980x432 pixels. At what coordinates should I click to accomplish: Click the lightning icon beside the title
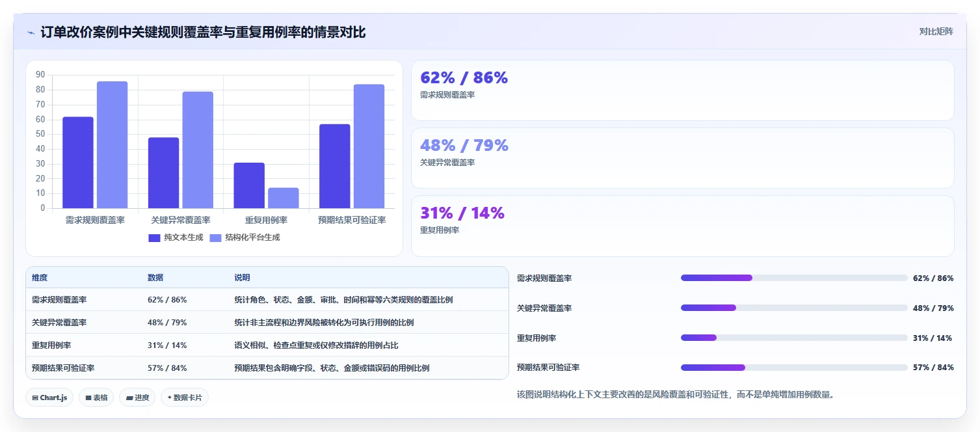tap(31, 32)
